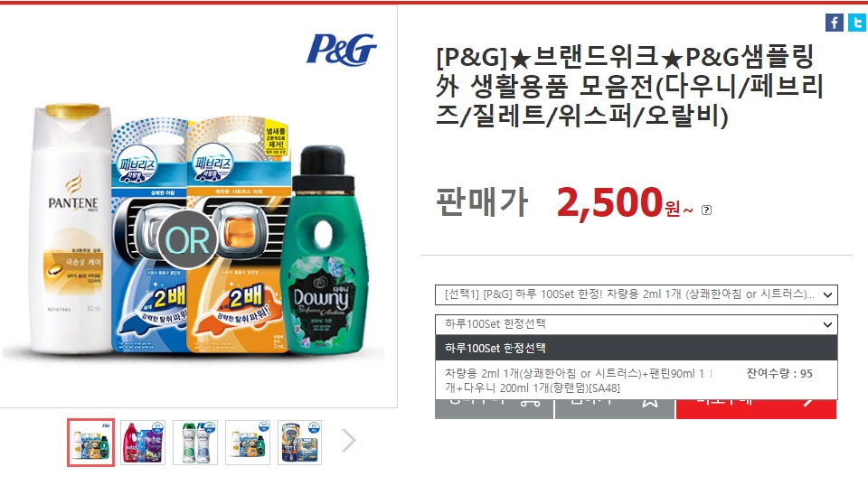View the scent bead bottles thumbnail
868x495 pixels.
click(x=195, y=443)
